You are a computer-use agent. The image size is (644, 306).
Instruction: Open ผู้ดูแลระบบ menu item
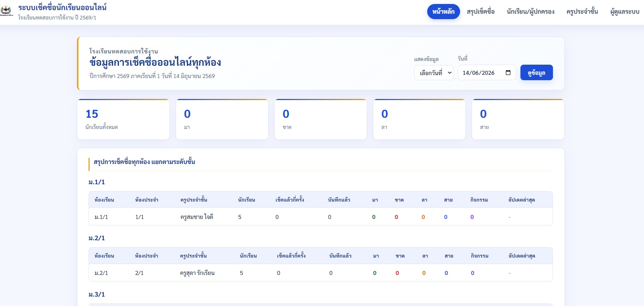coord(624,12)
